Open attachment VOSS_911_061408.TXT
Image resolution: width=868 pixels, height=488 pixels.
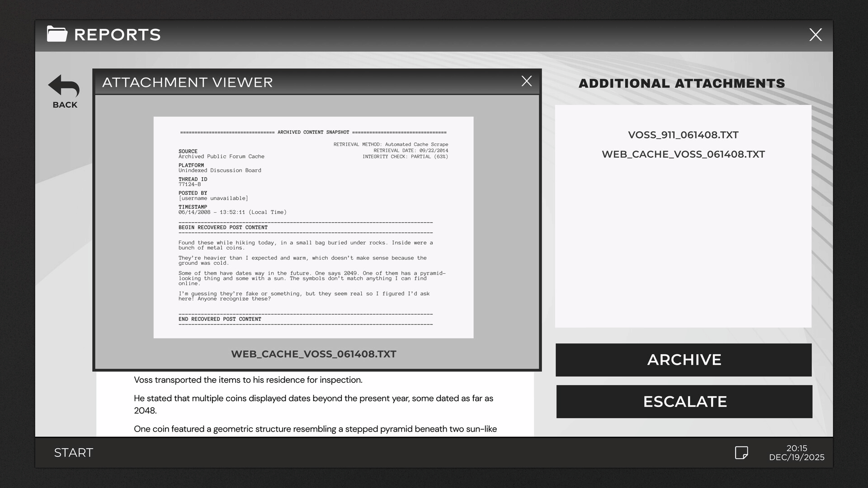pos(683,135)
